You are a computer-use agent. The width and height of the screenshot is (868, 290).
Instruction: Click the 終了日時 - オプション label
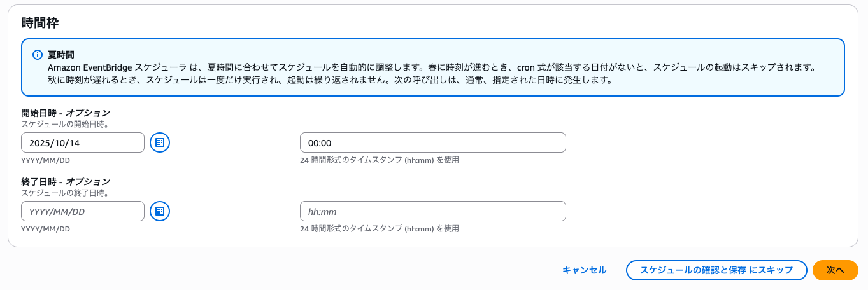click(66, 182)
